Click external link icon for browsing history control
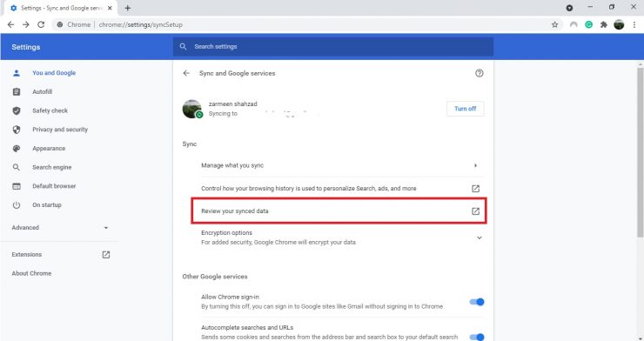Screen dimensions: 644x341 pos(476,189)
